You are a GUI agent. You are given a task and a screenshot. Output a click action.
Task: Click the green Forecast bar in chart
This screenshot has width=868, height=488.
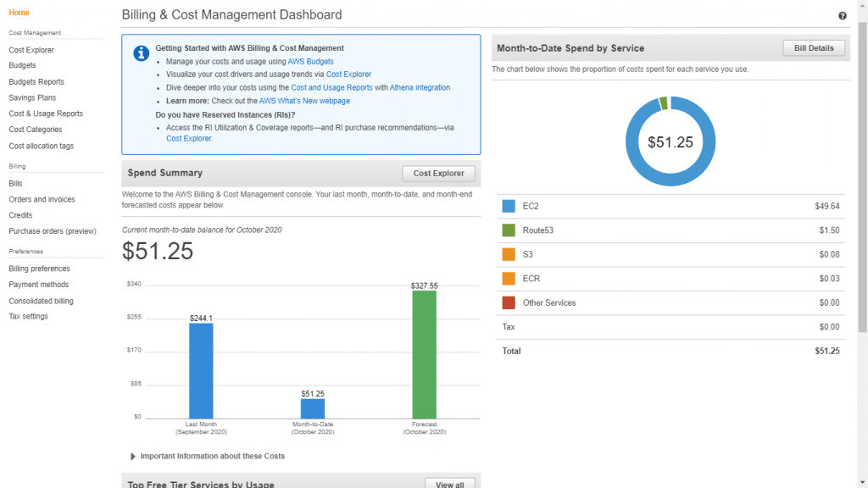[424, 354]
